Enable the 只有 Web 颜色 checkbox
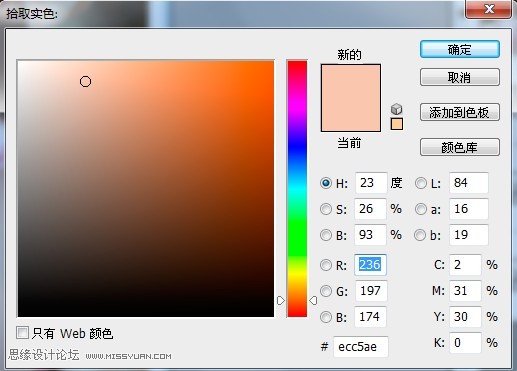517x371 pixels. [x=22, y=332]
